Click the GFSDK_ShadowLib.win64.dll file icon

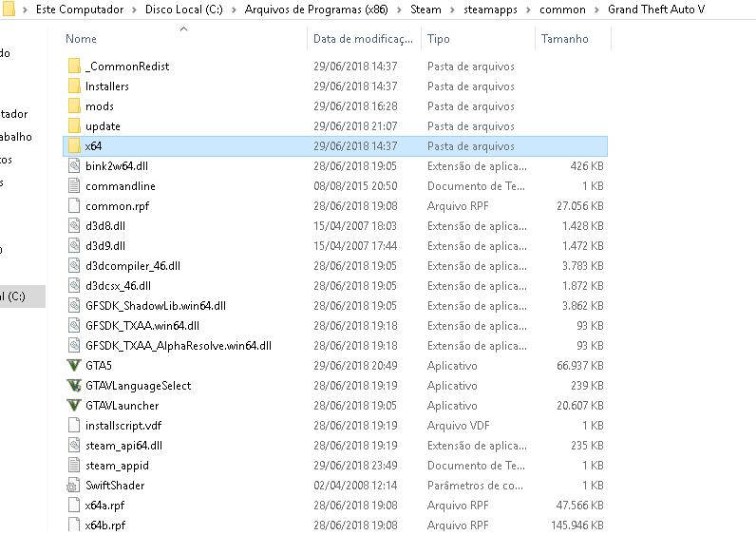point(74,305)
